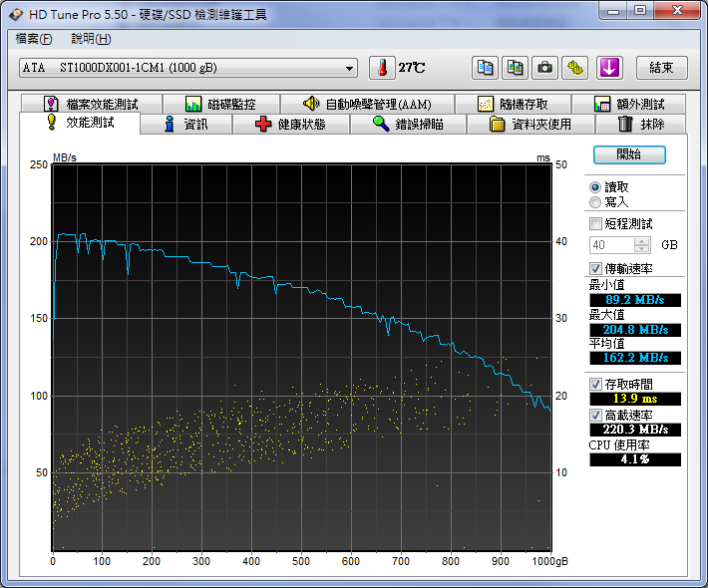Screen dimensions: 708x588
Task: Click the 220.3 MB/s burst rate value
Action: [x=635, y=430]
